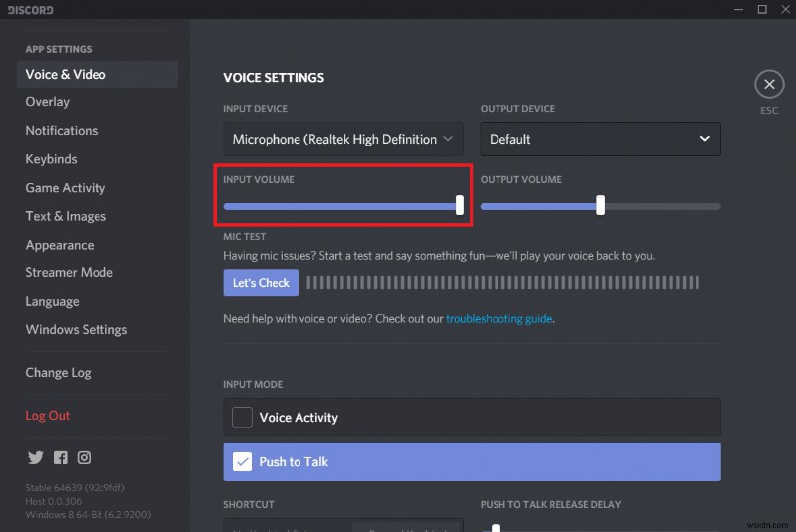Open Discord's Facebook page icon
Image resolution: width=796 pixels, height=532 pixels.
(x=61, y=458)
